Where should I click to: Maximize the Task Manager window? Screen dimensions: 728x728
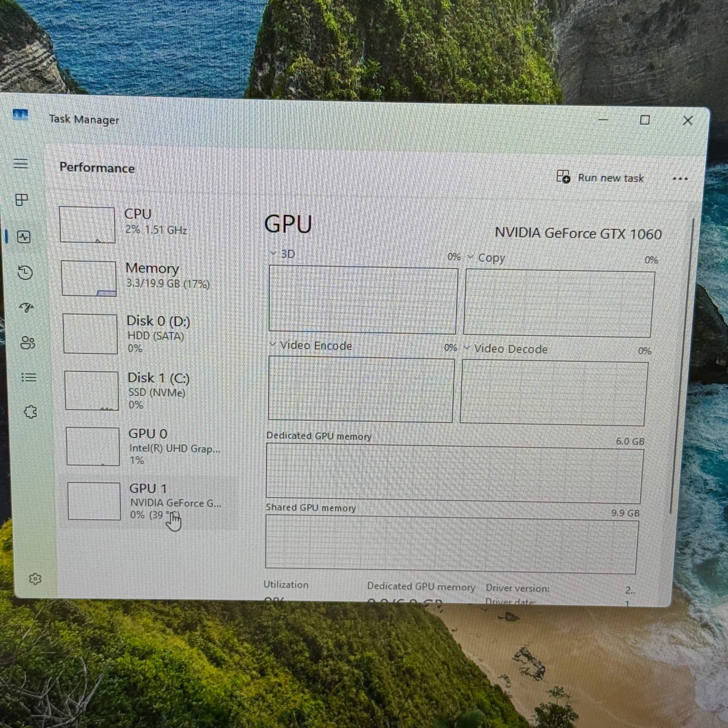(645, 120)
